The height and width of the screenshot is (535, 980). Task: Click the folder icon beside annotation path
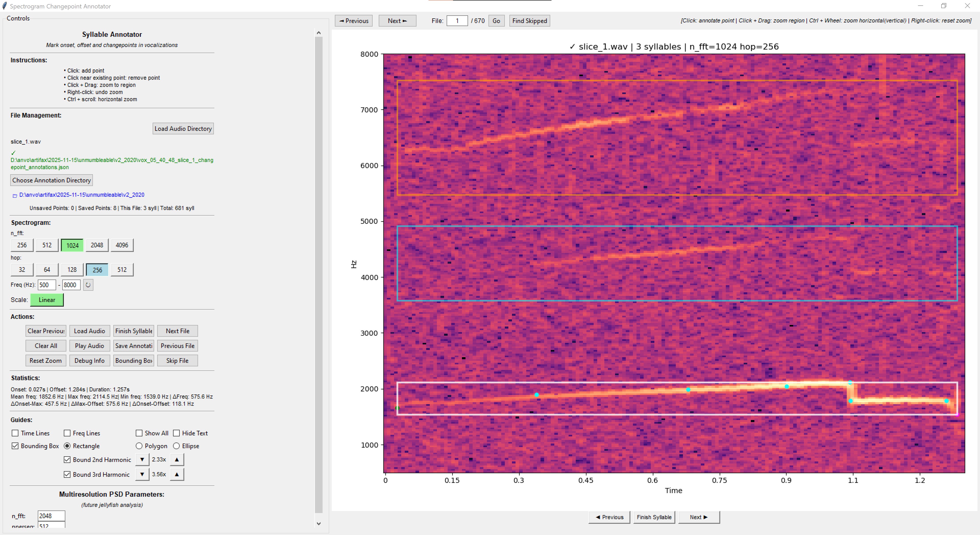[x=15, y=195]
